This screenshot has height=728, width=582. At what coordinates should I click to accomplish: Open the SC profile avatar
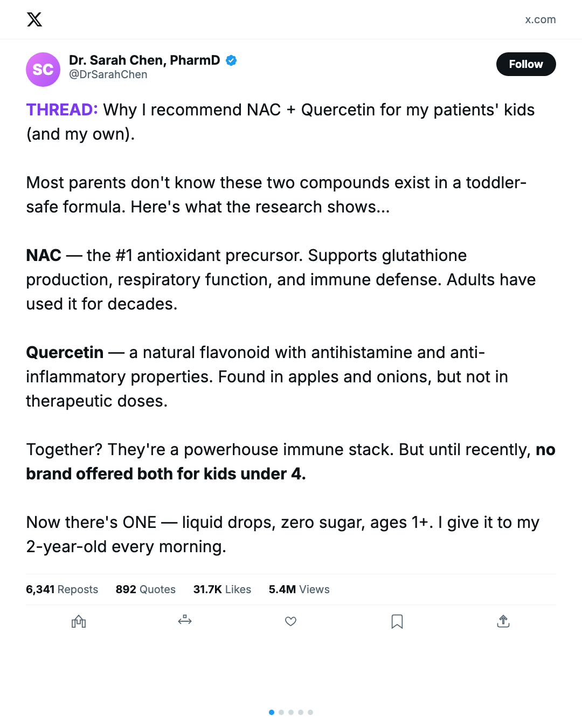(43, 70)
